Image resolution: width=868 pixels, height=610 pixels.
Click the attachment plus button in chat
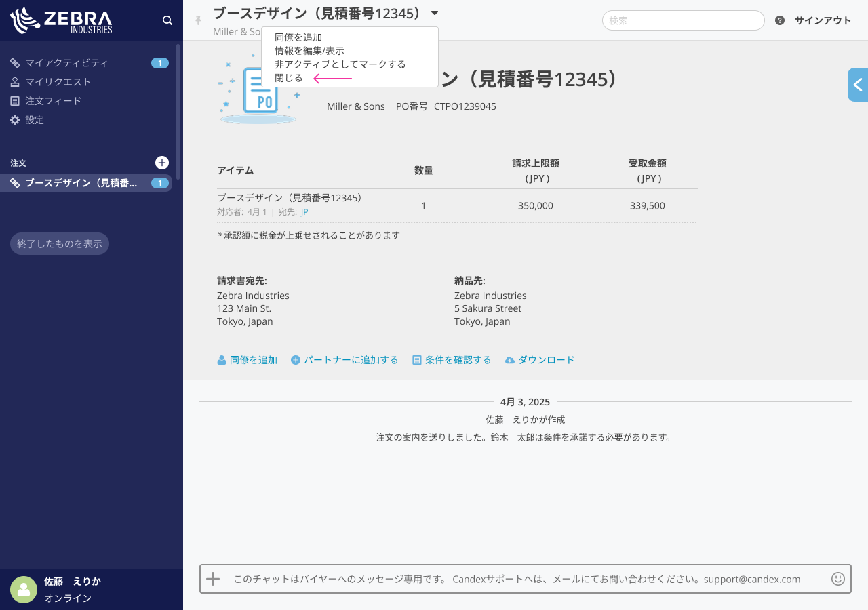[213, 579]
